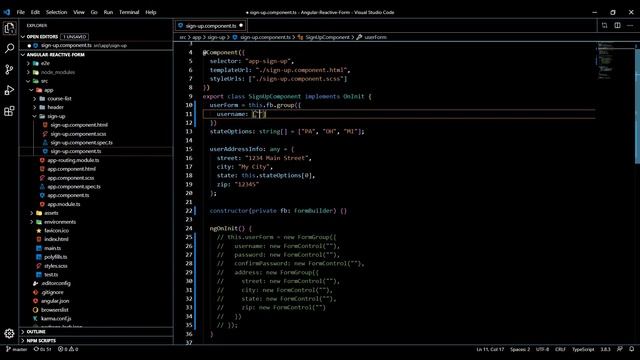Open main.ts file
Viewport: 640px width, 360px height.
pos(52,248)
